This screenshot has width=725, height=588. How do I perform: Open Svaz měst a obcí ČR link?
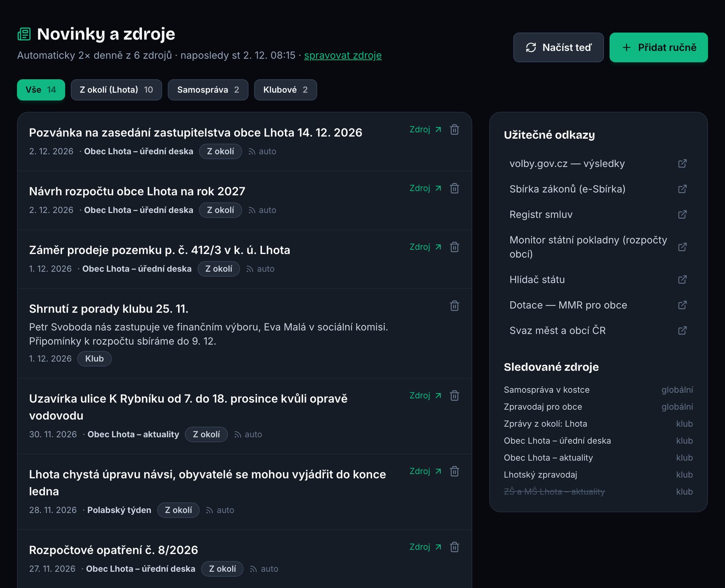pos(598,330)
